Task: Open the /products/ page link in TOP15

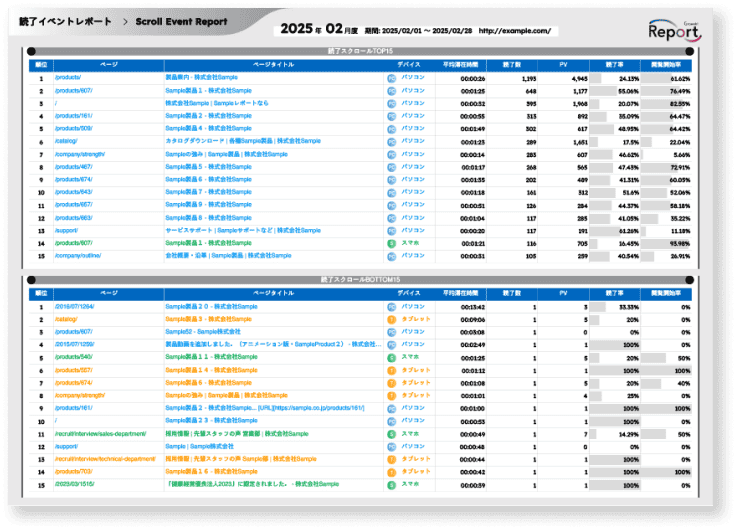Action: [x=68, y=77]
